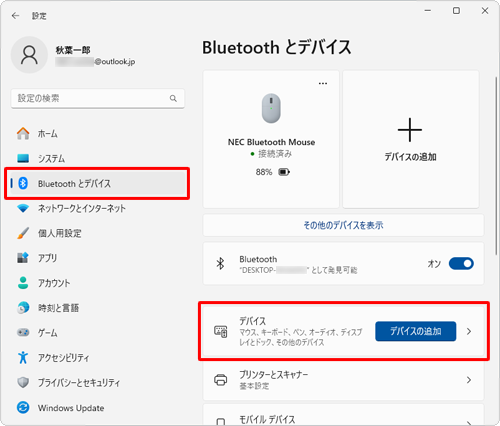This screenshot has width=500, height=426.
Task: Click the システム monitor icon
Action: [x=23, y=158]
